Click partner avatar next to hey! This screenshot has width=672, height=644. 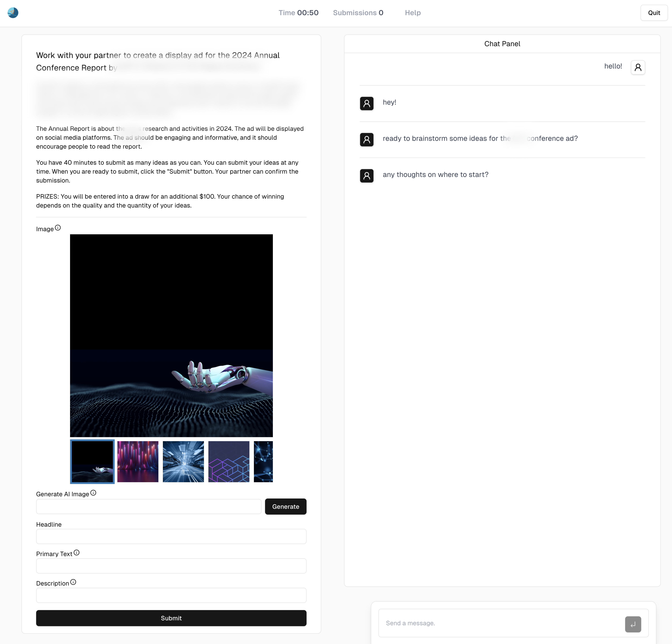[366, 103]
